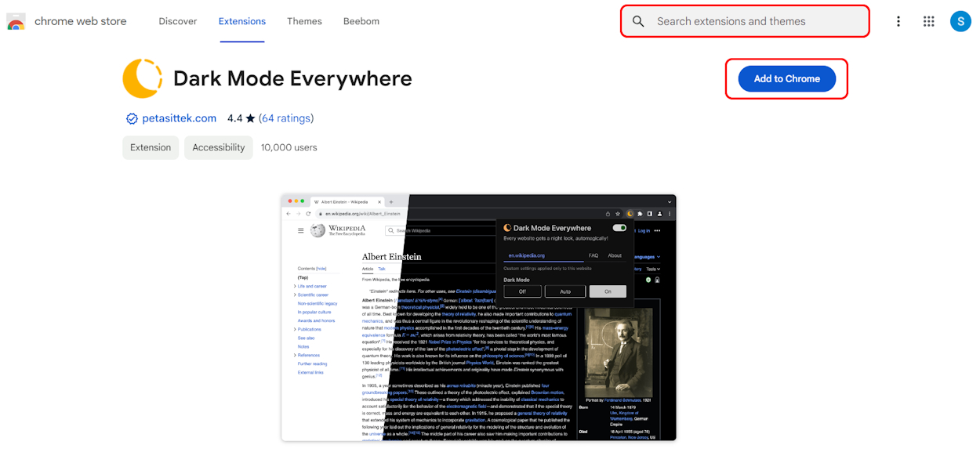Click the Chrome Web Store logo icon
This screenshot has height=452, width=980.
[x=14, y=21]
